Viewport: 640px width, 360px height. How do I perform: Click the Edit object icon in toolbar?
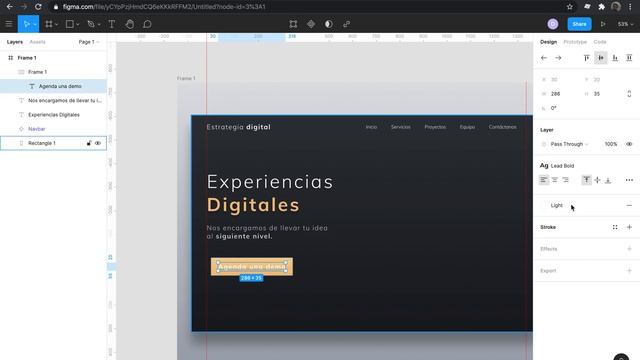click(293, 24)
